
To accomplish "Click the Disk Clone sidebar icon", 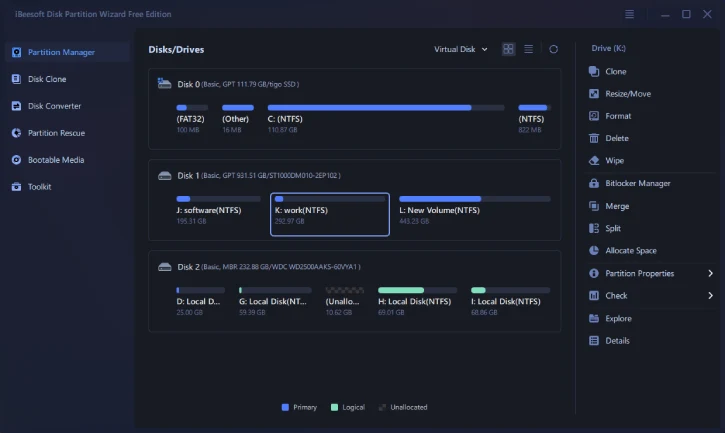I will pos(16,79).
